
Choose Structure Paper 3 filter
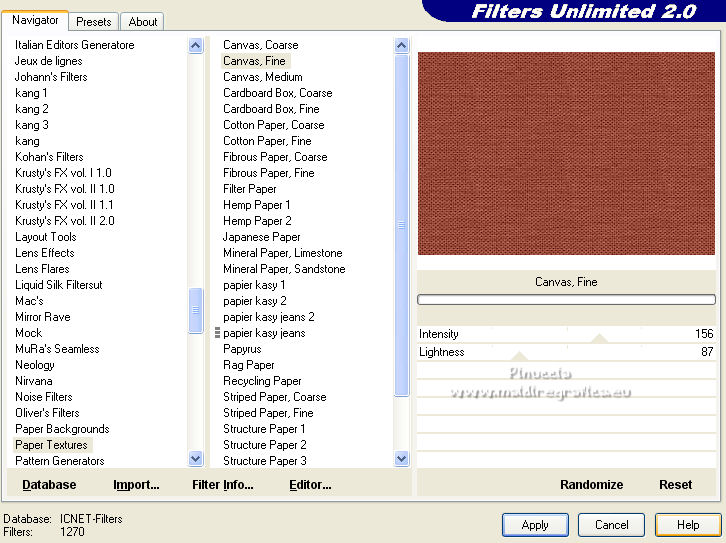pyautogui.click(x=265, y=461)
